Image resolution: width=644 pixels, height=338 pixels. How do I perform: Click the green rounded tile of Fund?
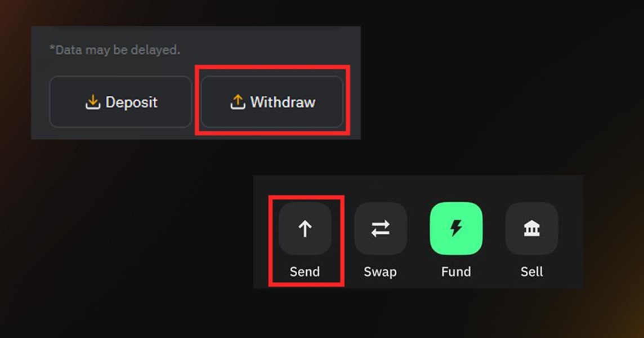click(456, 229)
